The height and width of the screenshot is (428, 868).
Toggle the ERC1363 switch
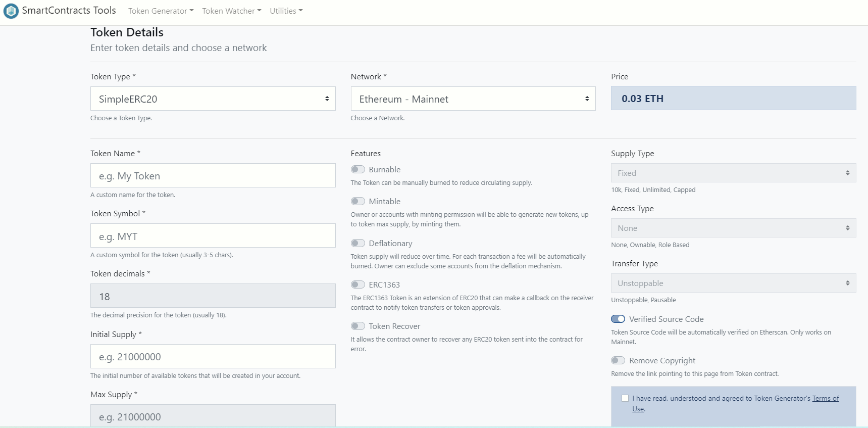coord(358,284)
